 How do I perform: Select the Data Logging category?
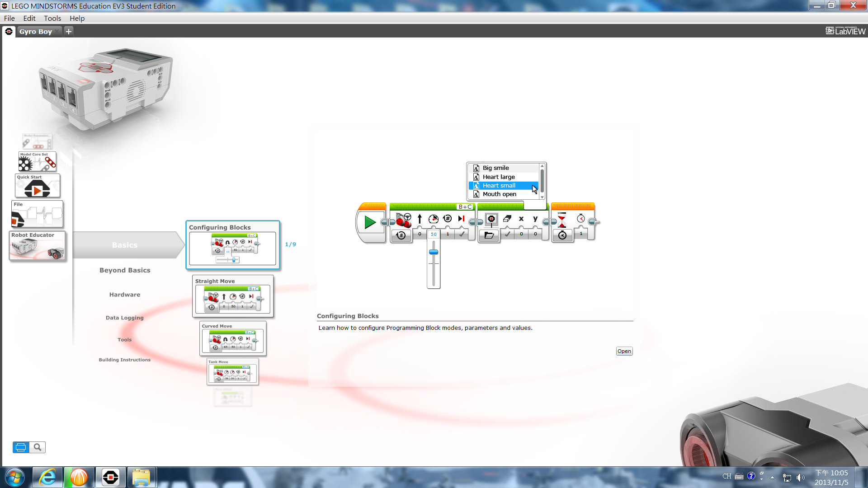pos(125,318)
